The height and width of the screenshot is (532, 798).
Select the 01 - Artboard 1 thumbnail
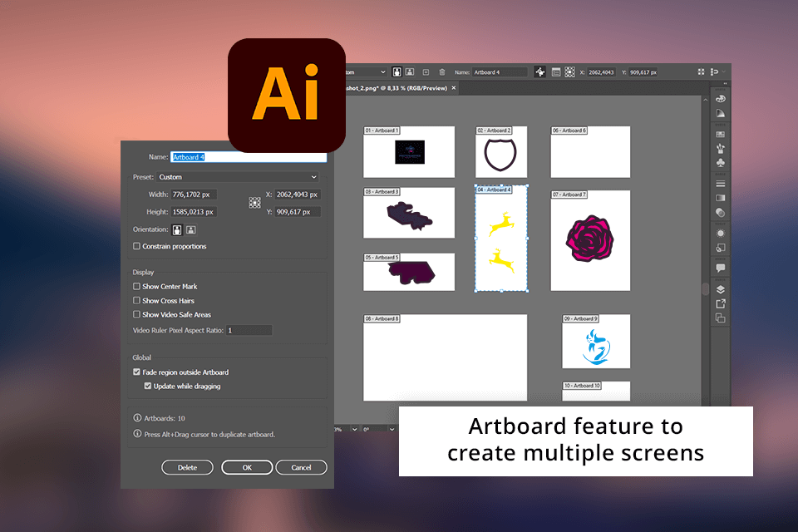(x=409, y=152)
